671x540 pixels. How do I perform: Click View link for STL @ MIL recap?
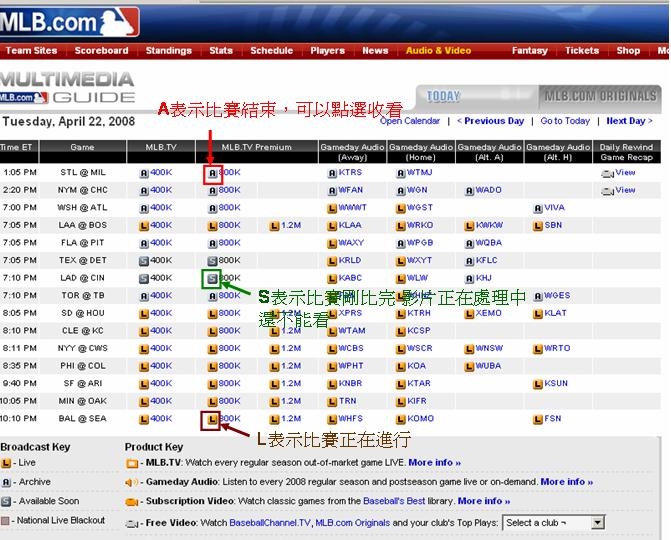click(625, 173)
